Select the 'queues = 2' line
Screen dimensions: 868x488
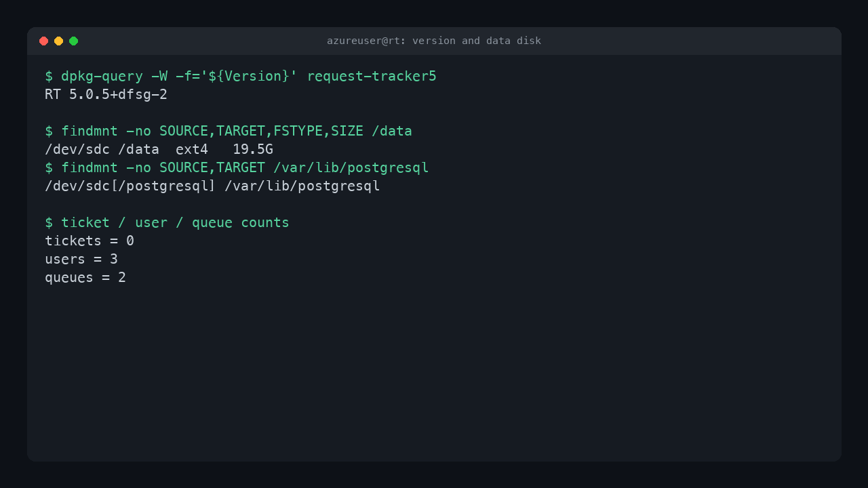[85, 277]
